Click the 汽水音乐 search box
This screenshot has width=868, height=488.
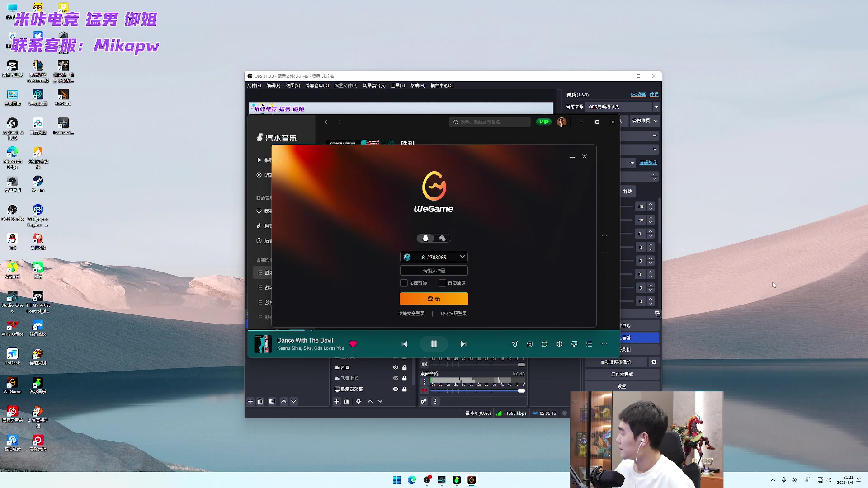click(x=490, y=122)
